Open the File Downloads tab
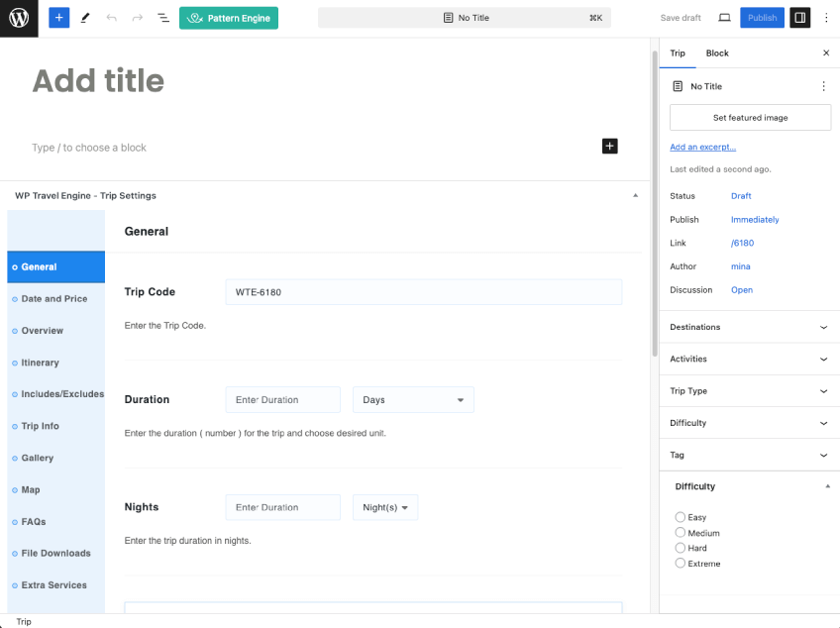Screen dimensions: 840x628 click(x=55, y=554)
